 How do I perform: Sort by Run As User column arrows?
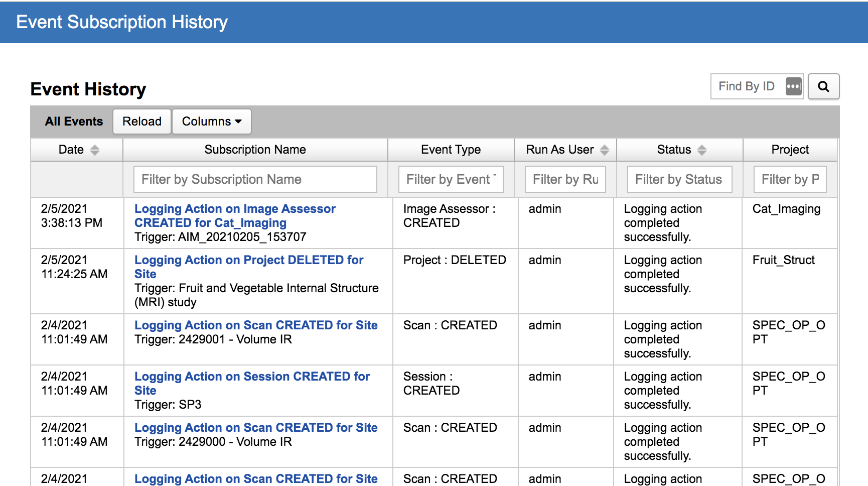click(x=605, y=150)
